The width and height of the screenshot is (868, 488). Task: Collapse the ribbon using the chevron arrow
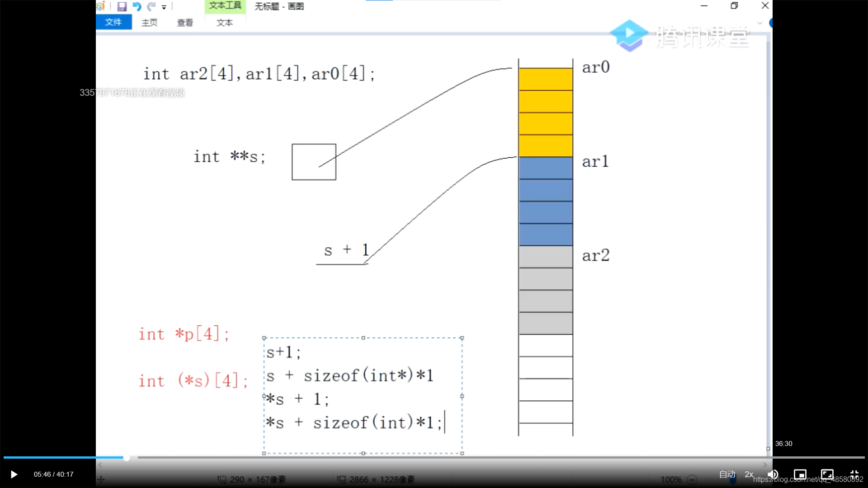point(759,23)
